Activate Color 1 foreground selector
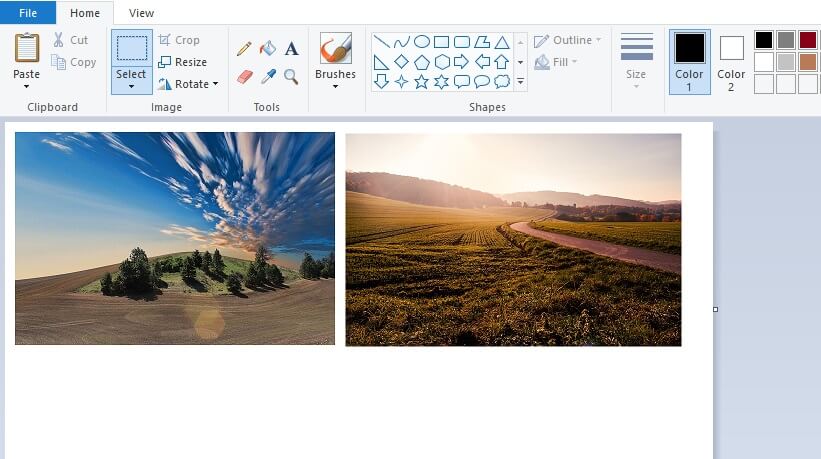Image resolution: width=821 pixels, height=459 pixels. (690, 62)
